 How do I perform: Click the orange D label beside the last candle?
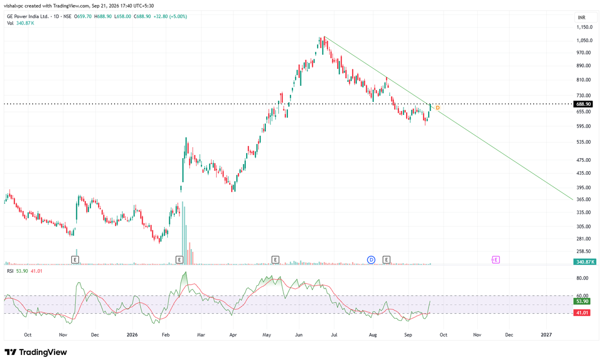[x=438, y=108]
